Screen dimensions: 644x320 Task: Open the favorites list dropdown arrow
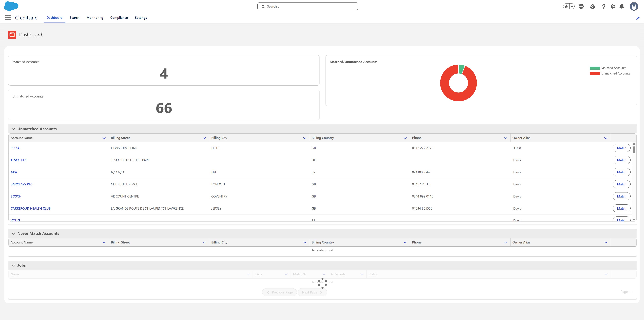[572, 7]
